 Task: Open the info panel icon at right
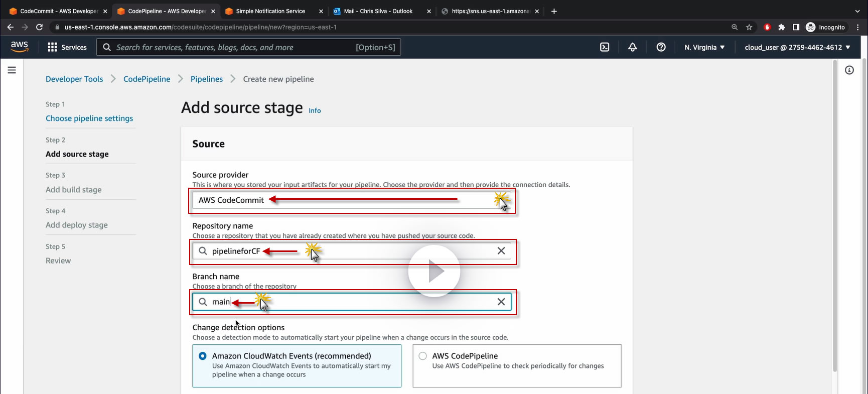click(849, 70)
